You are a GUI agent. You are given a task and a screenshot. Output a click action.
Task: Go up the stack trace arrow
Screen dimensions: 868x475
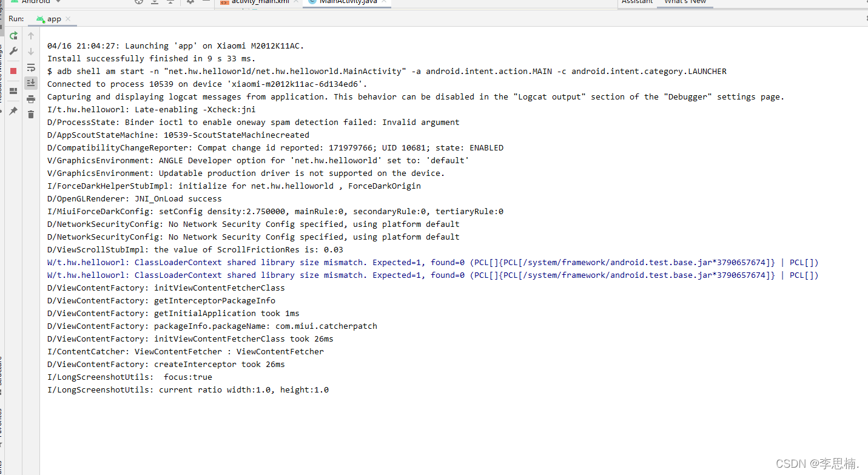point(31,36)
